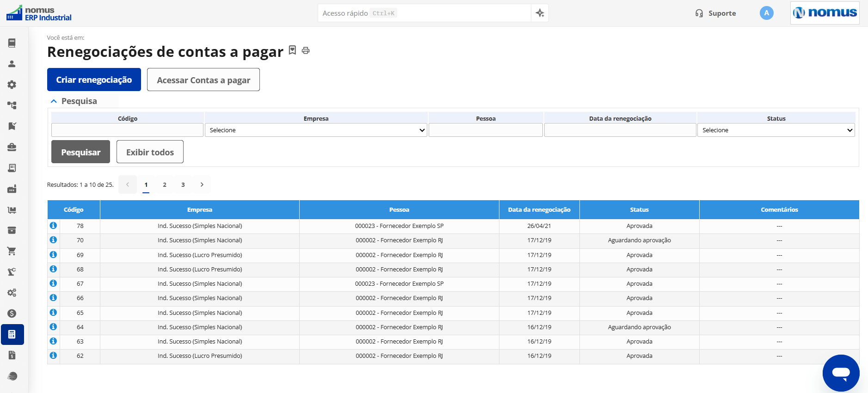Viewport: 868px width, 393px height.
Task: Click the gear settings icon in sidebar
Action: coord(12,85)
